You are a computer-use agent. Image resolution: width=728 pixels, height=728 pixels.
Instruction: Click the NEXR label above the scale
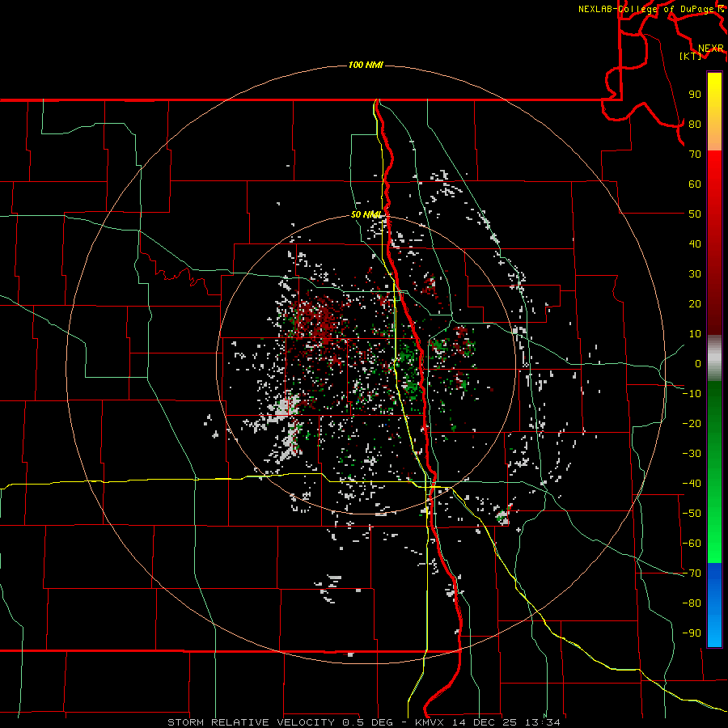coord(711,49)
